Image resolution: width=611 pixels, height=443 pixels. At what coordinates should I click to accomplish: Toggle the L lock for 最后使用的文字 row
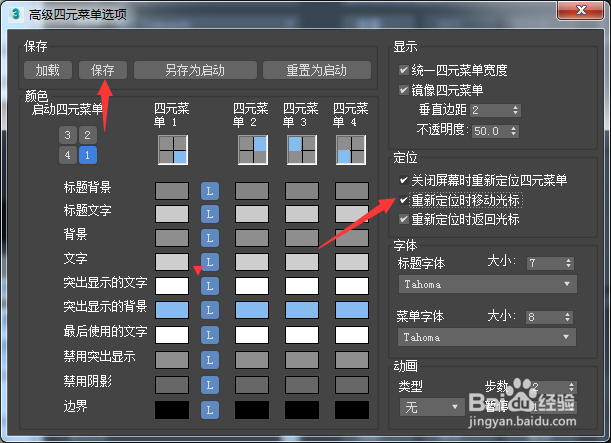point(210,335)
